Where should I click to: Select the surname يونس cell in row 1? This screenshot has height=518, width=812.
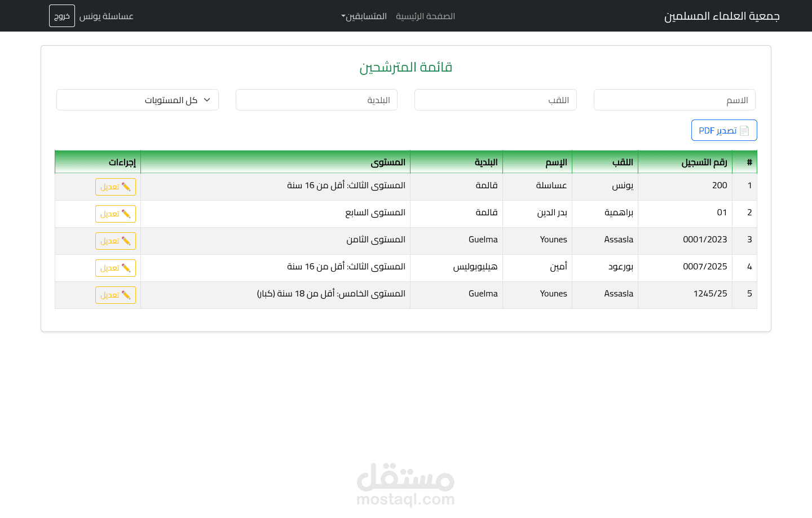coord(605,187)
